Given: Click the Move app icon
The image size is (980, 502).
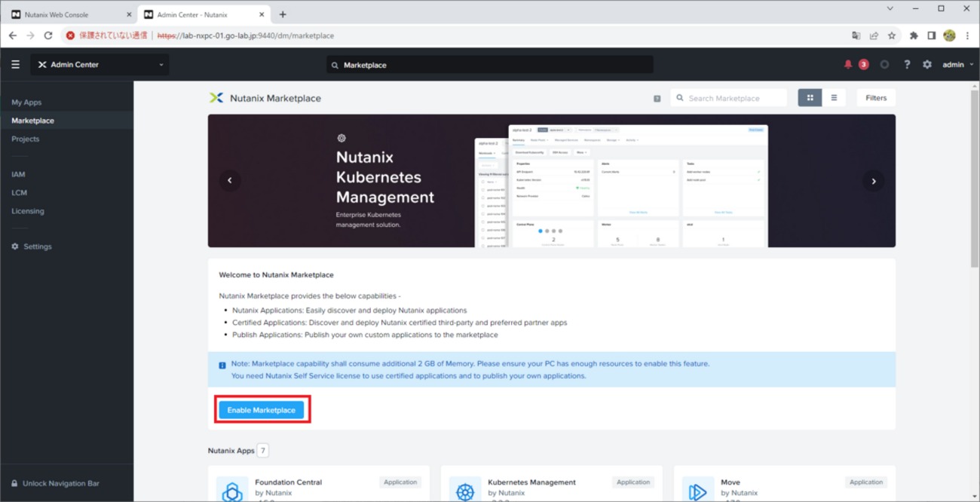Looking at the screenshot, I should (x=698, y=491).
